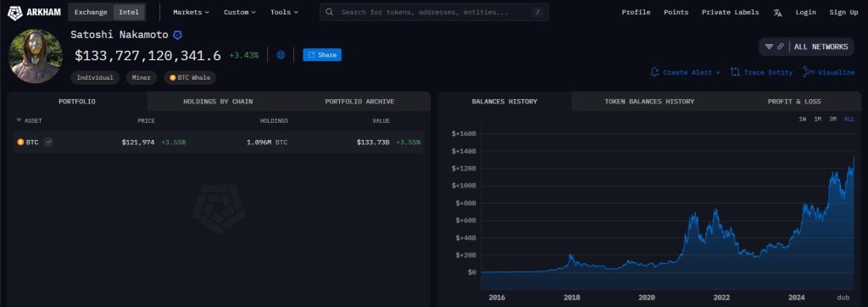Image resolution: width=868 pixels, height=307 pixels.
Task: Open the PORTFOLIO ARCHIVE tab
Action: click(359, 102)
